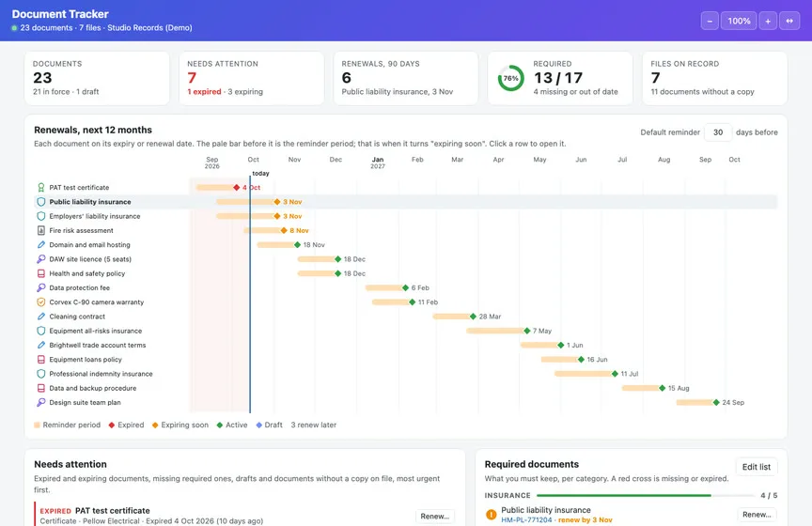Click the 76% required progress ring
Viewport: 812px width, 526px height.
click(510, 78)
